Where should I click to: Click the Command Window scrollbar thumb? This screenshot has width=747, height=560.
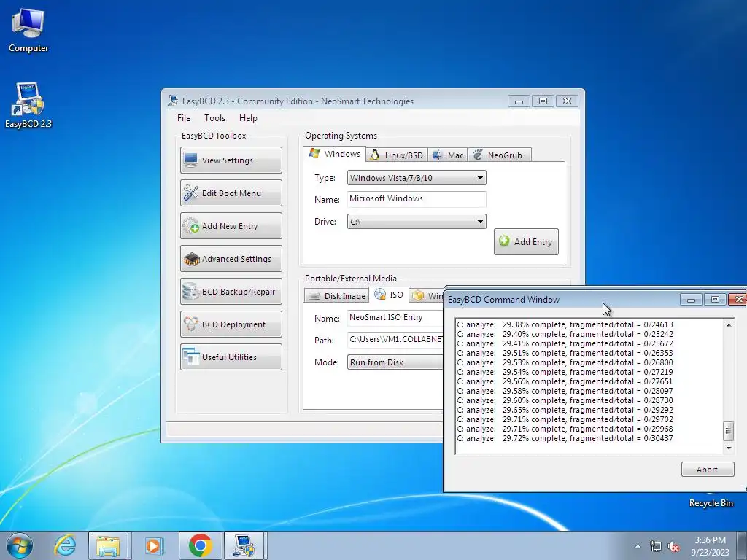[x=729, y=432]
